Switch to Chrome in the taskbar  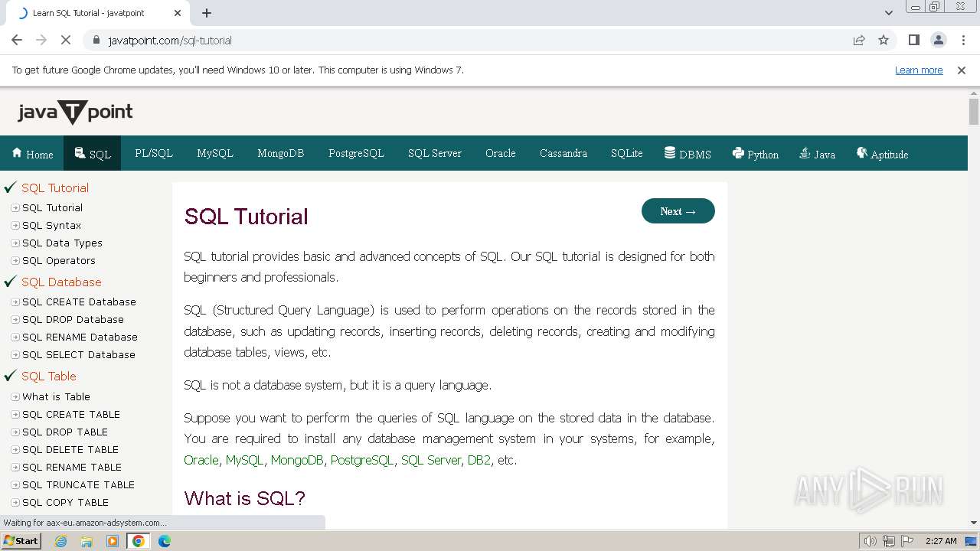[x=139, y=541]
